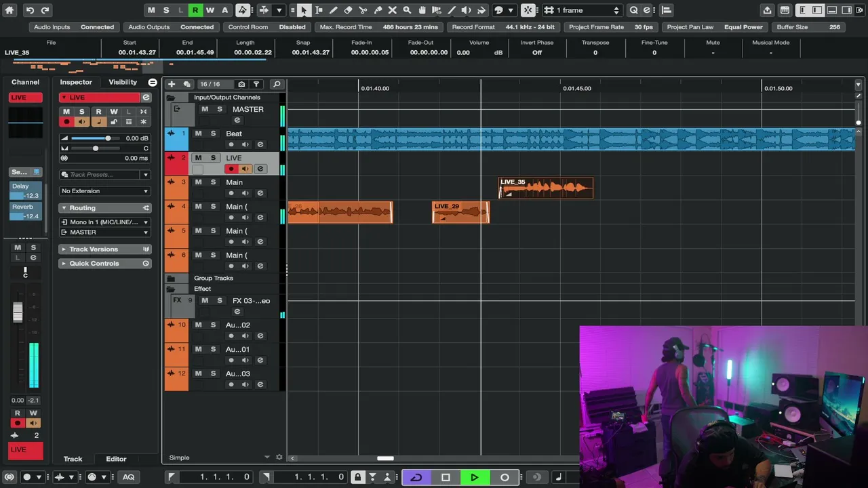Image resolution: width=868 pixels, height=488 pixels.
Task: Open inspector setup circle icon
Action: click(x=153, y=82)
